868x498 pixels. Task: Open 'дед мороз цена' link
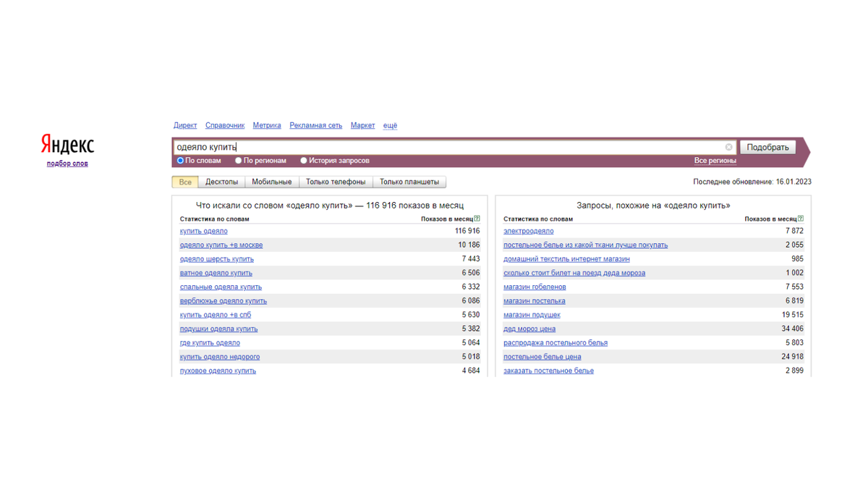[x=529, y=329]
